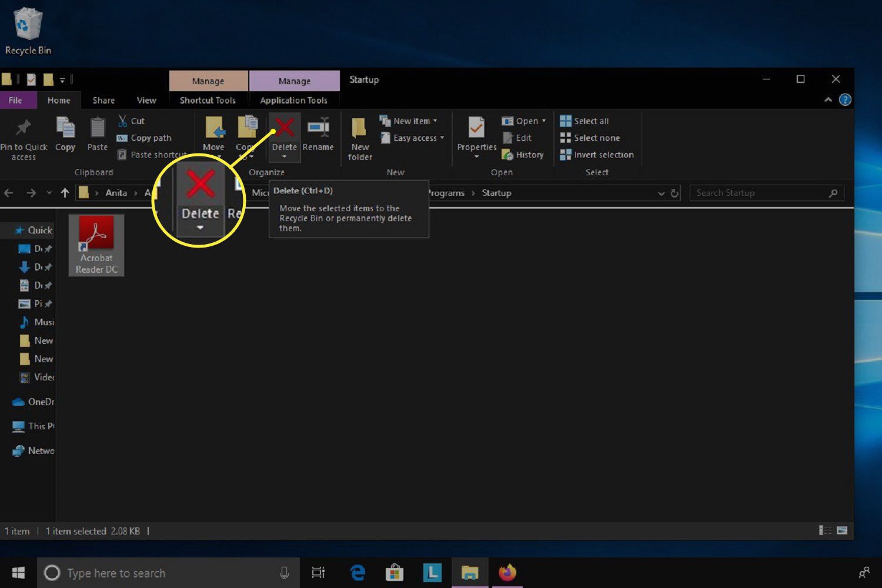Click the Search Startup field
Viewport: 882px width, 588px height.
767,193
